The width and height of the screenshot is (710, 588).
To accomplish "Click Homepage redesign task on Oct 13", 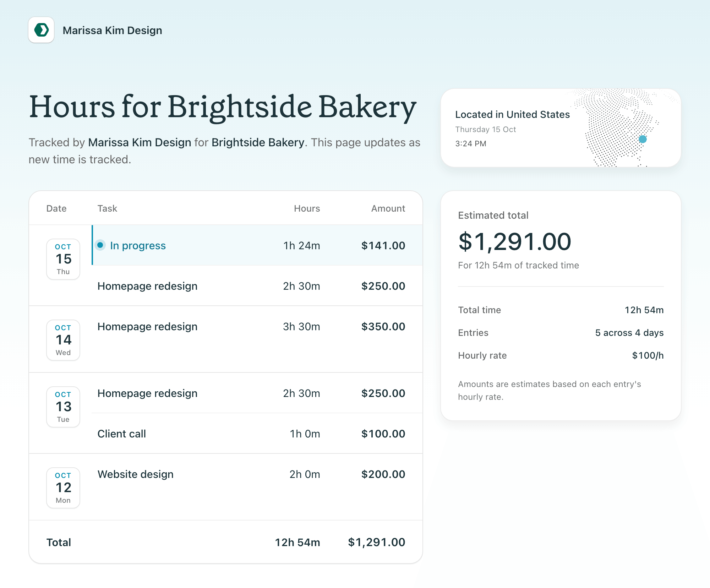I will (x=147, y=393).
